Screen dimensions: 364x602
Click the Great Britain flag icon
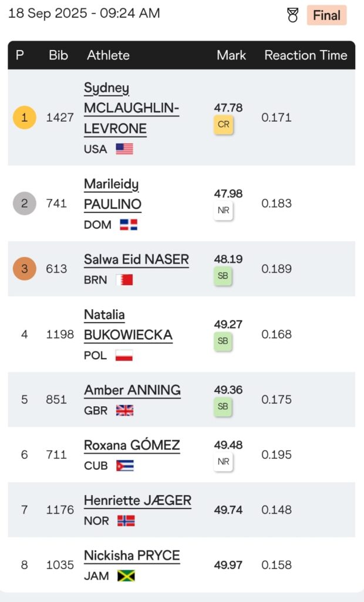(x=124, y=410)
